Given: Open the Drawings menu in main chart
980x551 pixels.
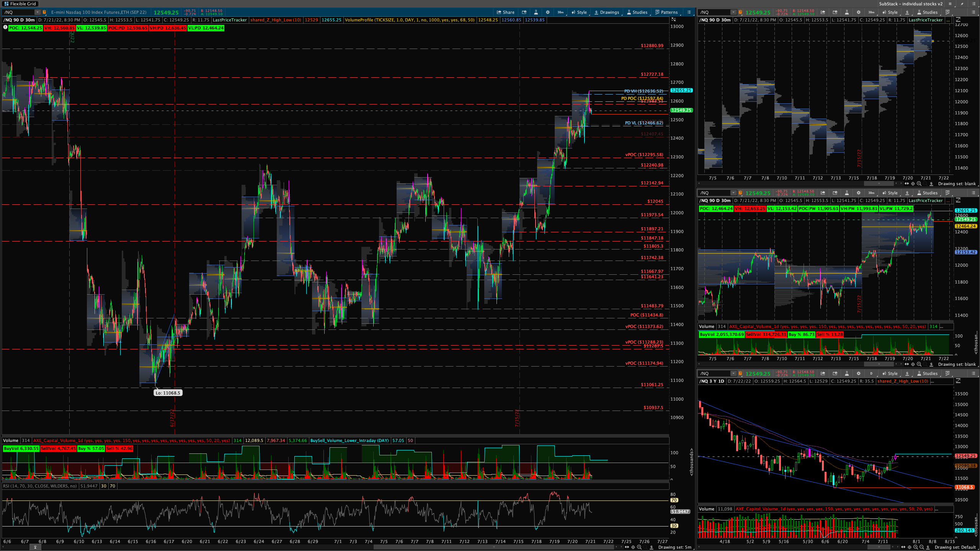Looking at the screenshot, I should tap(606, 12).
